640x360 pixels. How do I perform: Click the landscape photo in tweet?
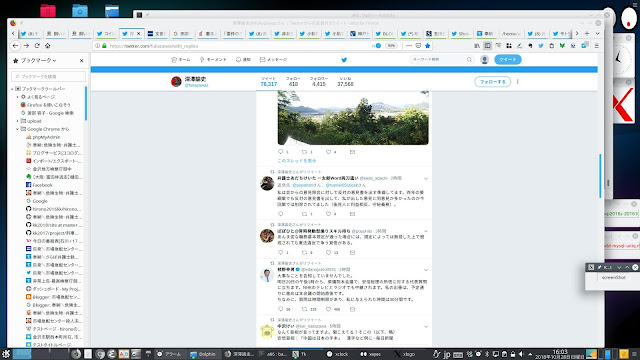click(353, 118)
